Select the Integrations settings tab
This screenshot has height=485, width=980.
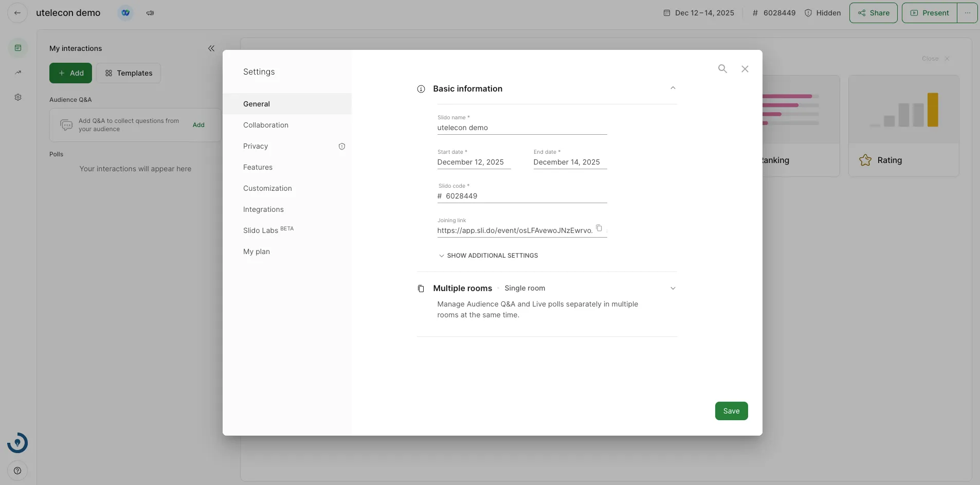pyautogui.click(x=263, y=209)
